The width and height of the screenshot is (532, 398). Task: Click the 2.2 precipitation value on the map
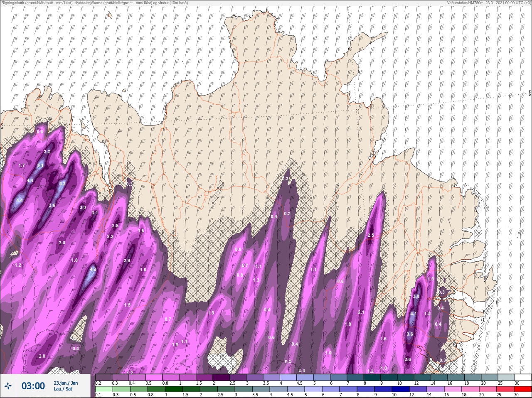tap(110, 236)
